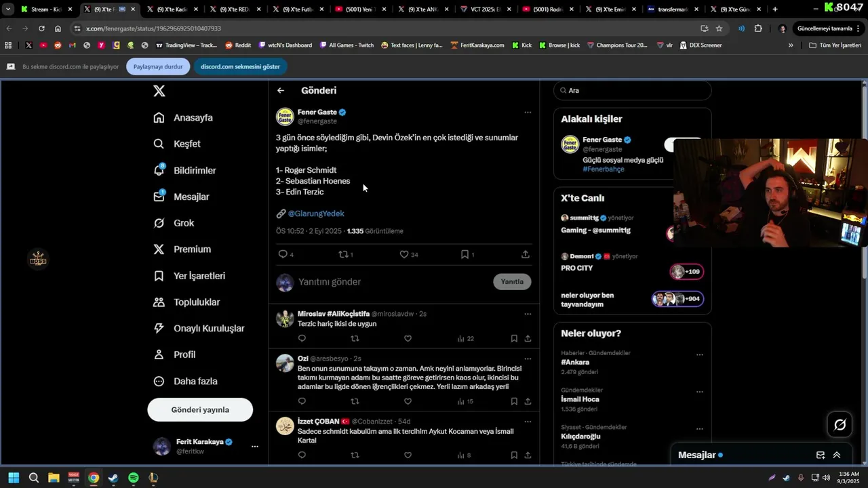This screenshot has width=868, height=488.
Task: Open File Explorer from the taskbar
Action: [54, 478]
